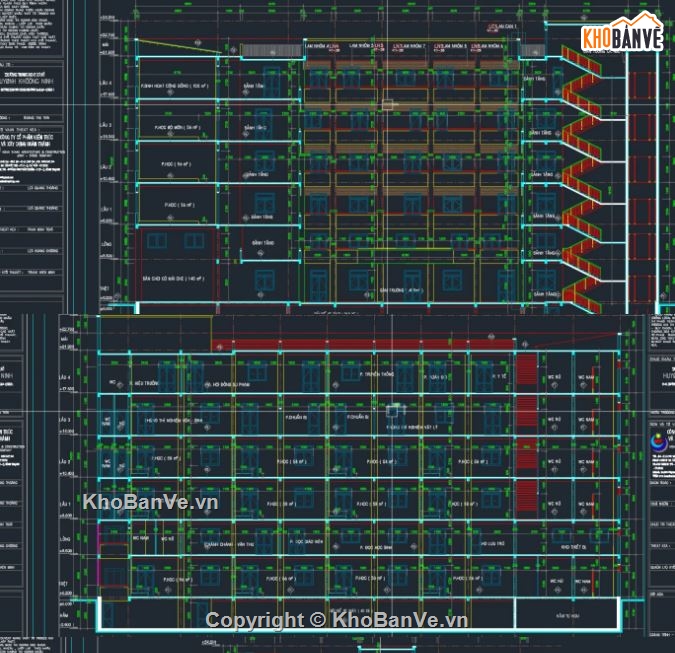Click the P.HỌC BỘ MÔN (54 m²) room label
Screen dimensions: 675x653
(178, 127)
